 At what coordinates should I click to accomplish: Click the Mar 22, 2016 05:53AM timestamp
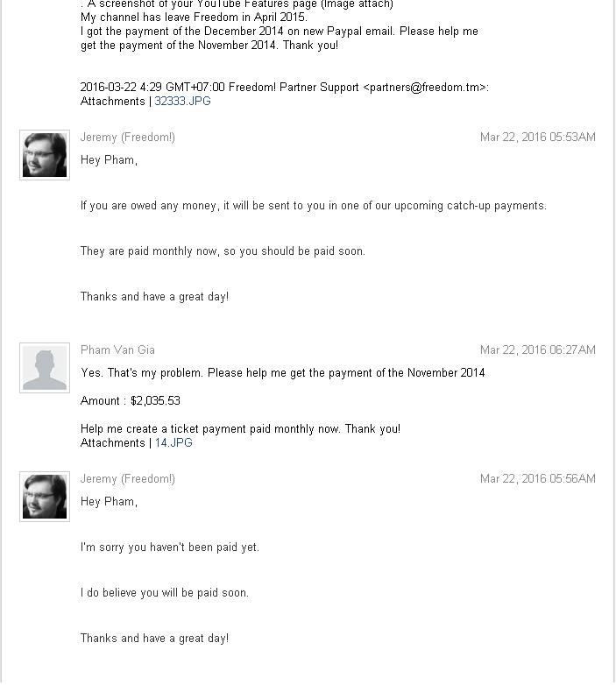[x=537, y=138]
